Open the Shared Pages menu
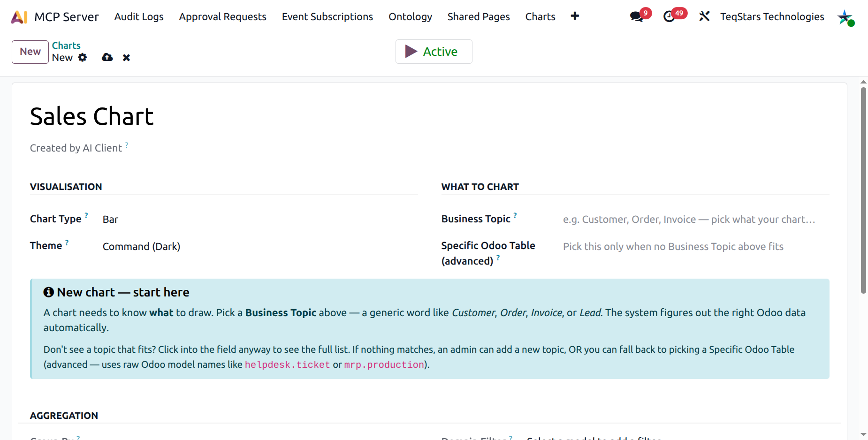The height and width of the screenshot is (440, 868). tap(479, 17)
